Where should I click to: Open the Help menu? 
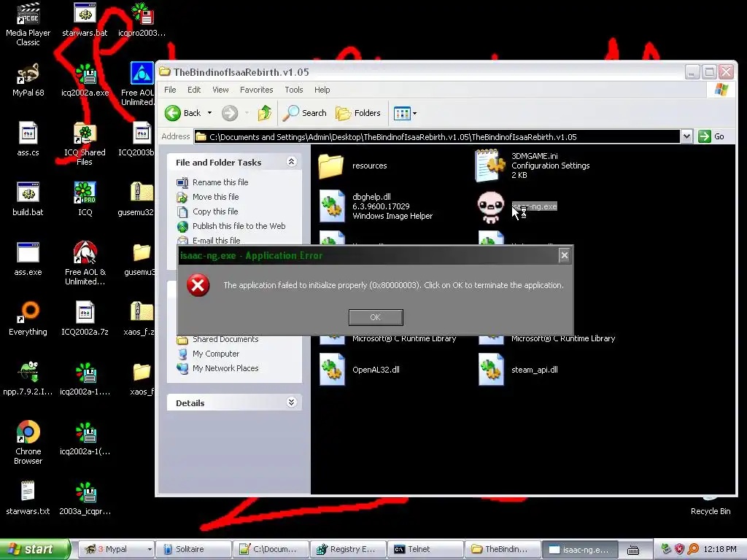click(322, 90)
